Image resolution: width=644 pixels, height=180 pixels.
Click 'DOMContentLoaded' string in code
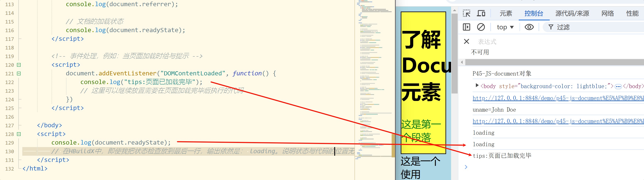(193, 73)
